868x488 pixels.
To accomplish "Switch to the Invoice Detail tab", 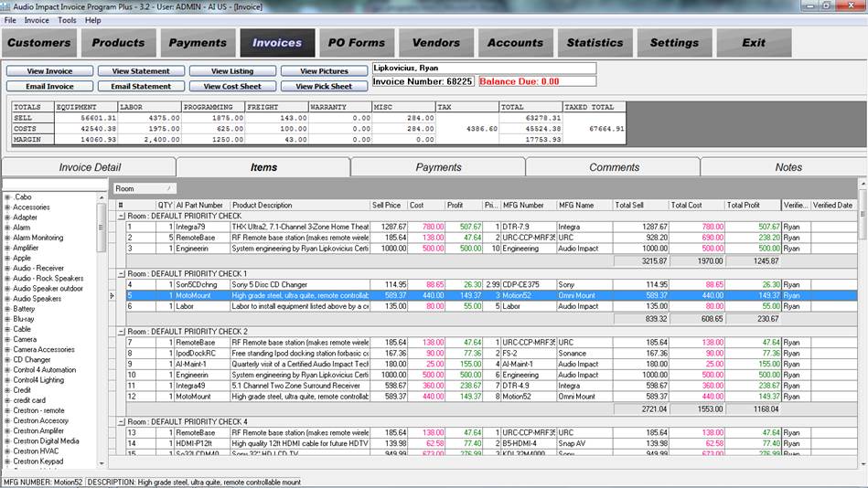I will pos(90,167).
